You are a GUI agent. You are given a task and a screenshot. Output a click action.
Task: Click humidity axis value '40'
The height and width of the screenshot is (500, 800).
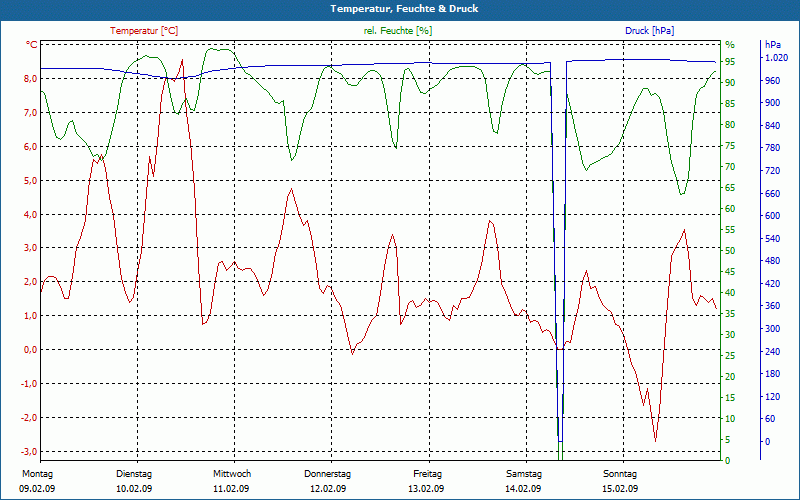(x=730, y=293)
